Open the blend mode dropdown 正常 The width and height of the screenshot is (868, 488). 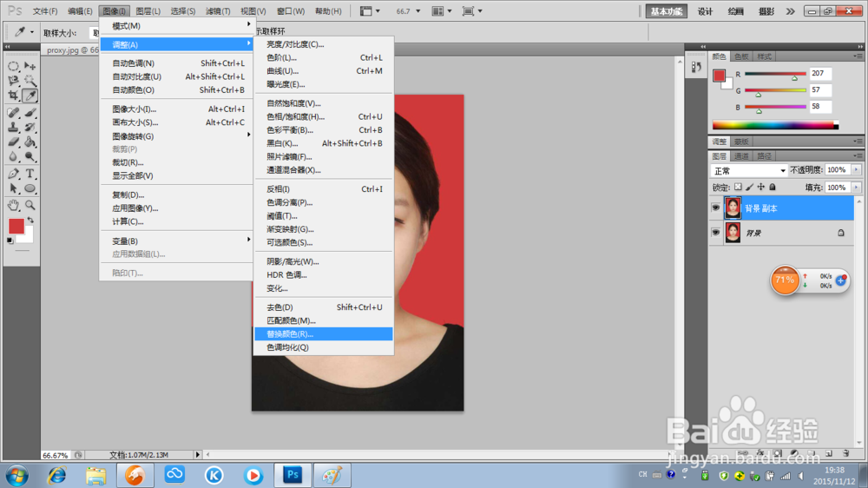pyautogui.click(x=749, y=170)
